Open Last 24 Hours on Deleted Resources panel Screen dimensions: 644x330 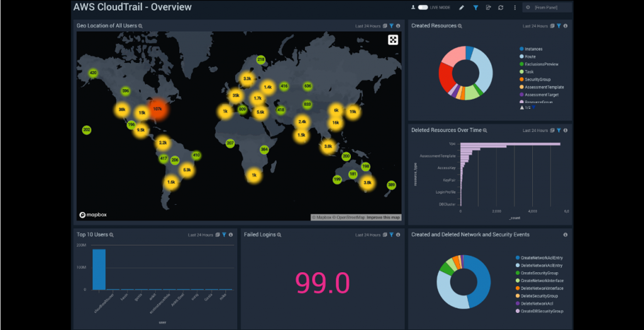click(x=535, y=130)
